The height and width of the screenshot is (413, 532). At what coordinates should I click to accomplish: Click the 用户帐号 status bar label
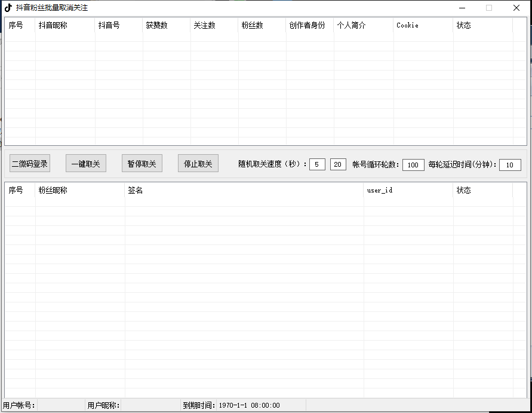pos(19,405)
